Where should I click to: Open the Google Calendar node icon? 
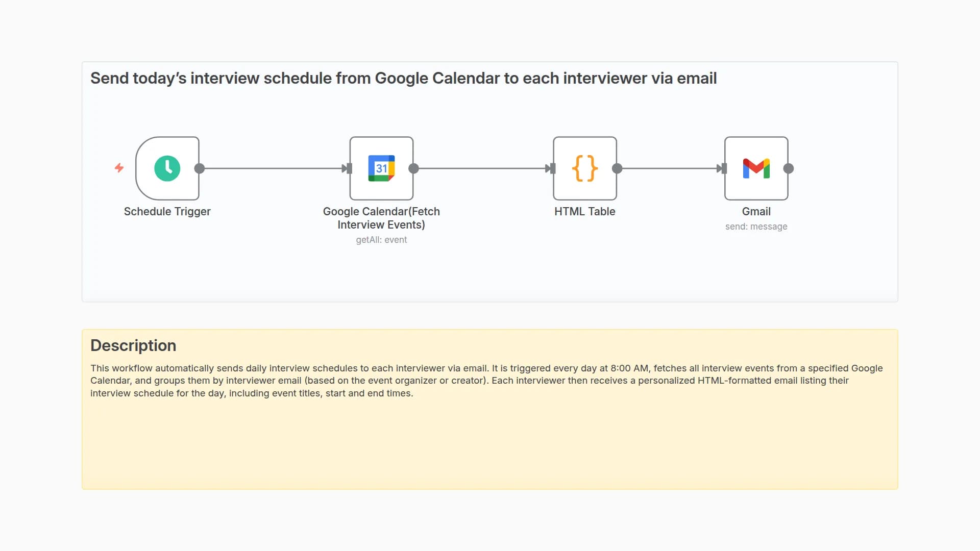(x=381, y=168)
